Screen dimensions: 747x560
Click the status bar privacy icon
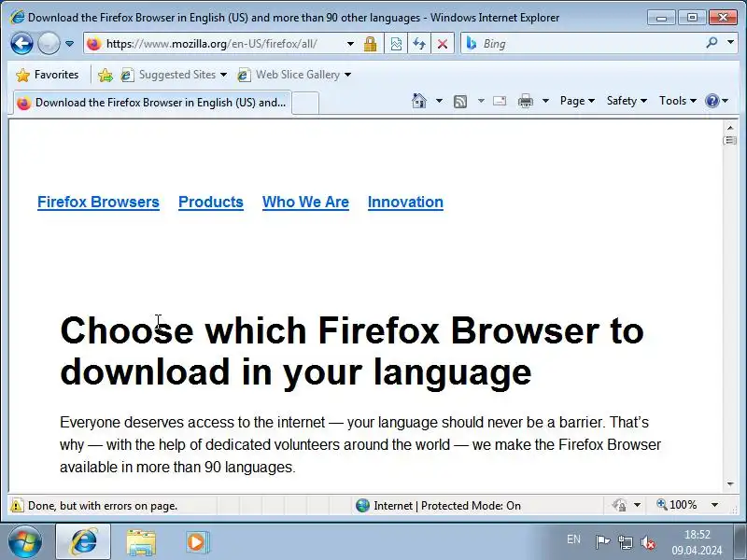[619, 505]
